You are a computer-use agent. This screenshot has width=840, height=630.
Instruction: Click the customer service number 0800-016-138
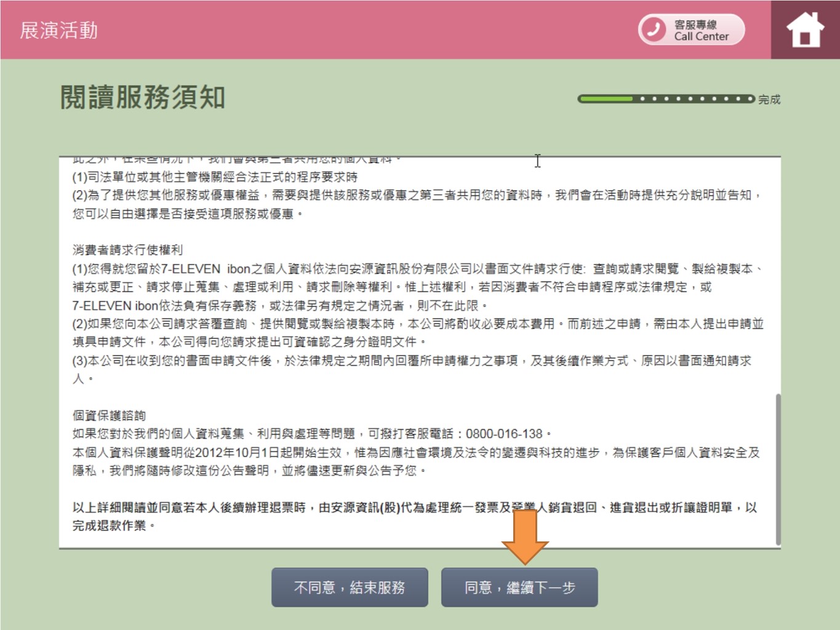504,434
